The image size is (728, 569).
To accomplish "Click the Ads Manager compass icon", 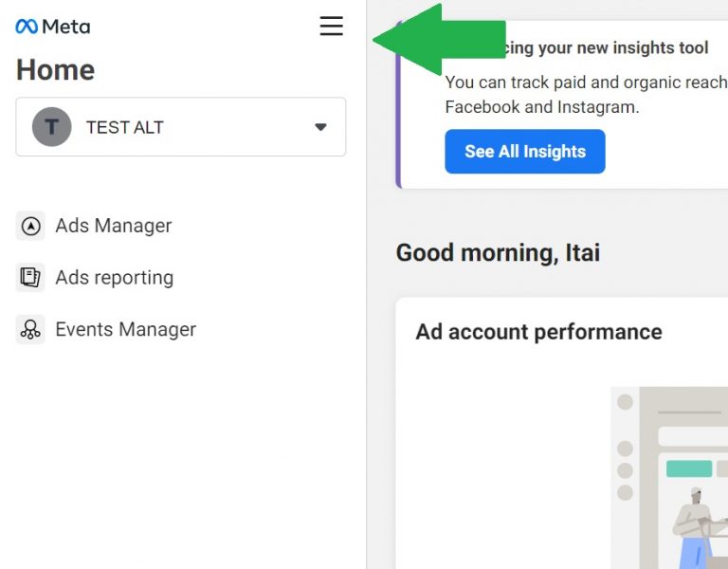I will tap(30, 226).
